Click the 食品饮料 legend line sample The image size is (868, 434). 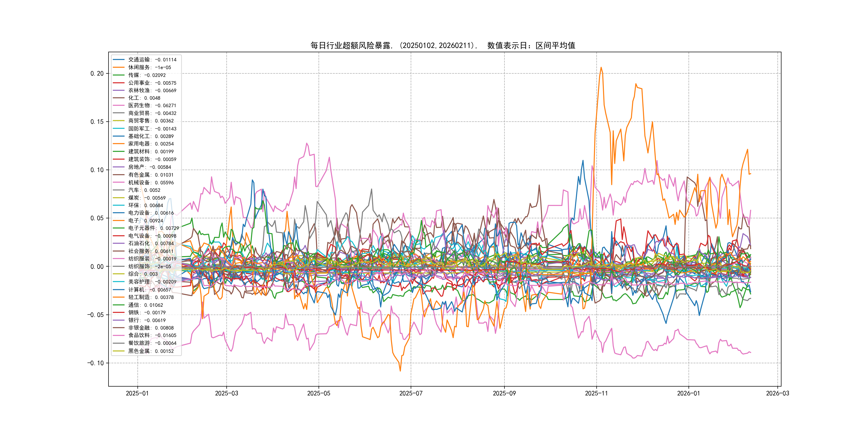tap(119, 335)
